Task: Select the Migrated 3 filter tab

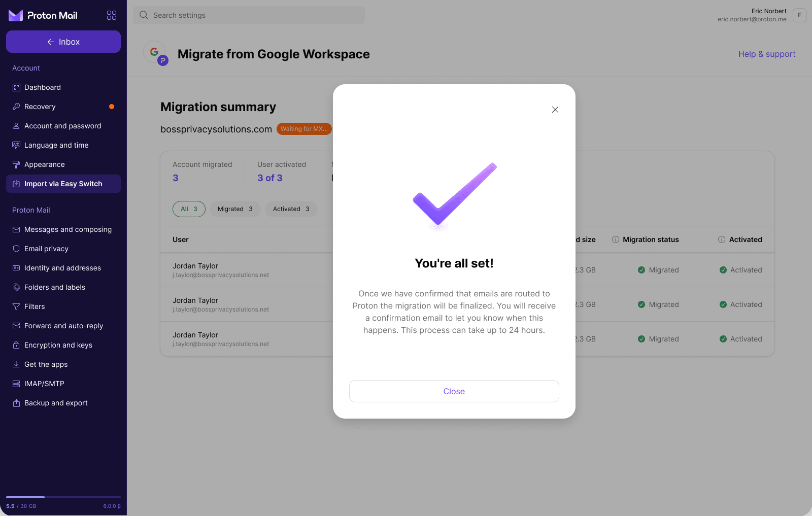Action: 235,209
